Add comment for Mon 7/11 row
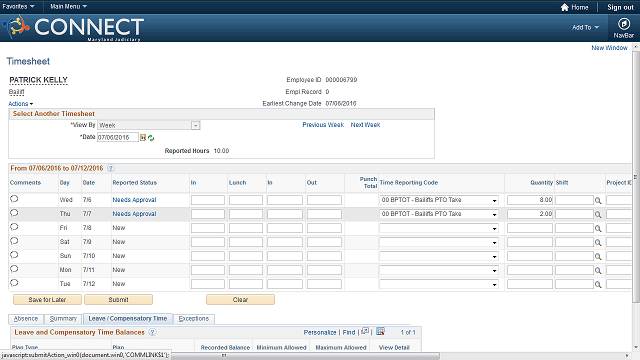This screenshot has width=640, height=360. [x=14, y=269]
